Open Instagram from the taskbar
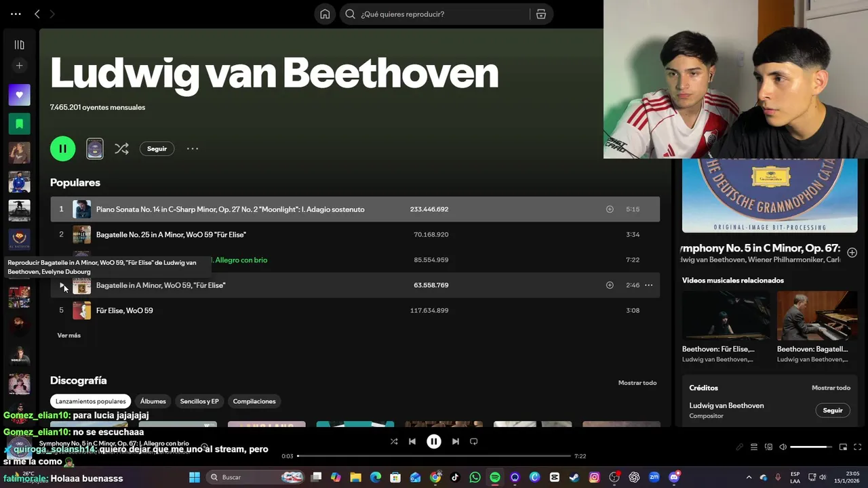Screen dimensions: 868x488 point(595,477)
